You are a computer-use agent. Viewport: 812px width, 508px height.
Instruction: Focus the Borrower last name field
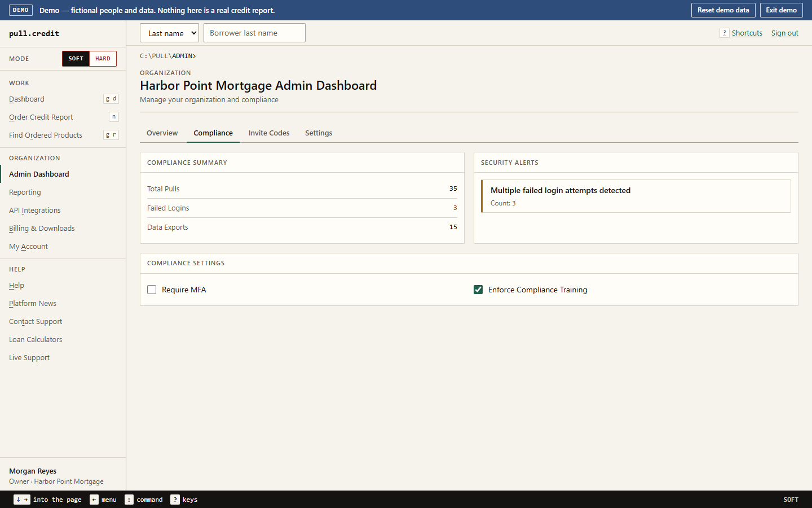(254, 33)
